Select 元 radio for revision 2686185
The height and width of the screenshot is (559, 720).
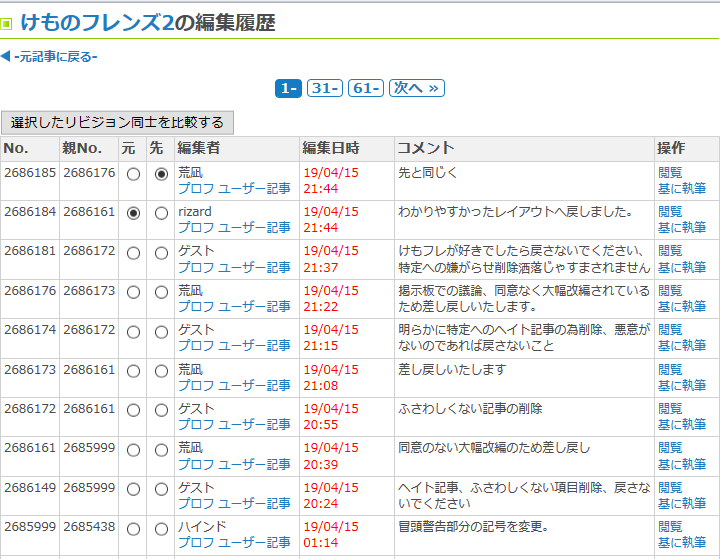(x=134, y=175)
